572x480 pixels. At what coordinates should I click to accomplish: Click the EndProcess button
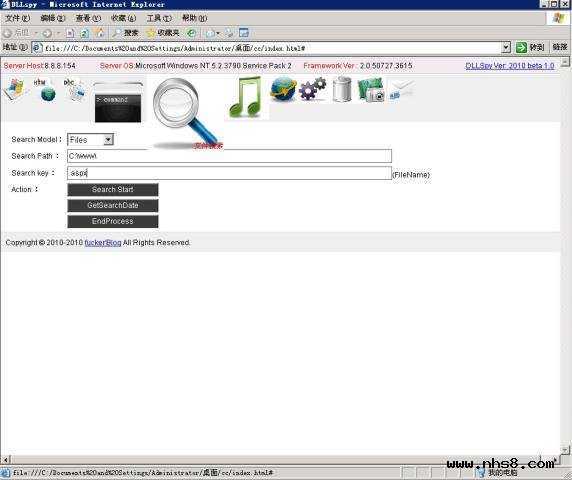(x=113, y=221)
